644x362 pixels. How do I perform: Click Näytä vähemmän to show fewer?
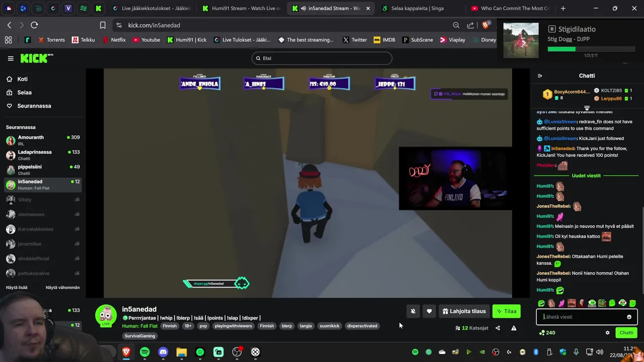[63, 288]
